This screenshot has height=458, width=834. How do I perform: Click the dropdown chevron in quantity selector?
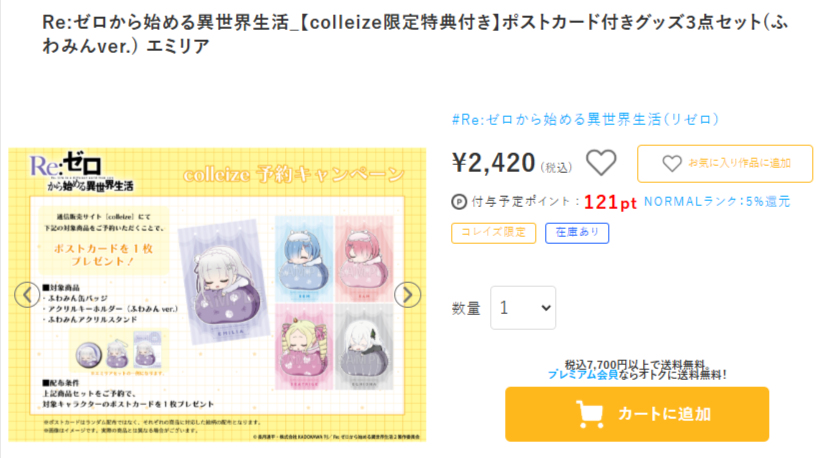[x=545, y=308]
